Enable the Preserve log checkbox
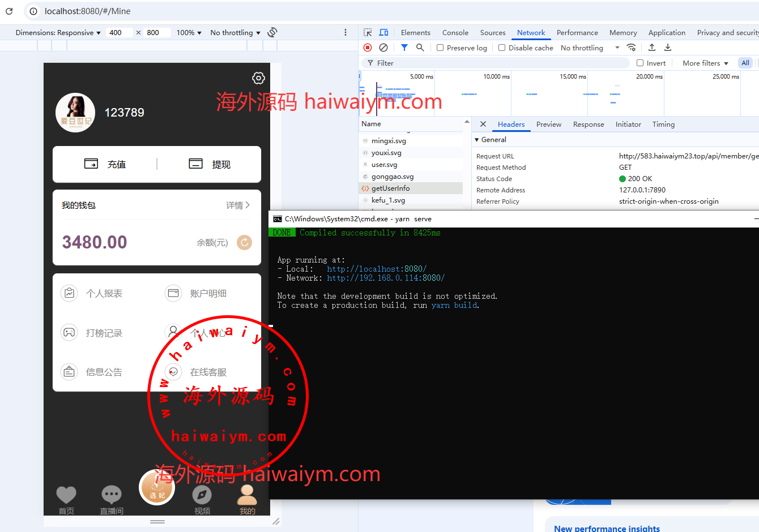The width and height of the screenshot is (759, 532). tap(440, 48)
